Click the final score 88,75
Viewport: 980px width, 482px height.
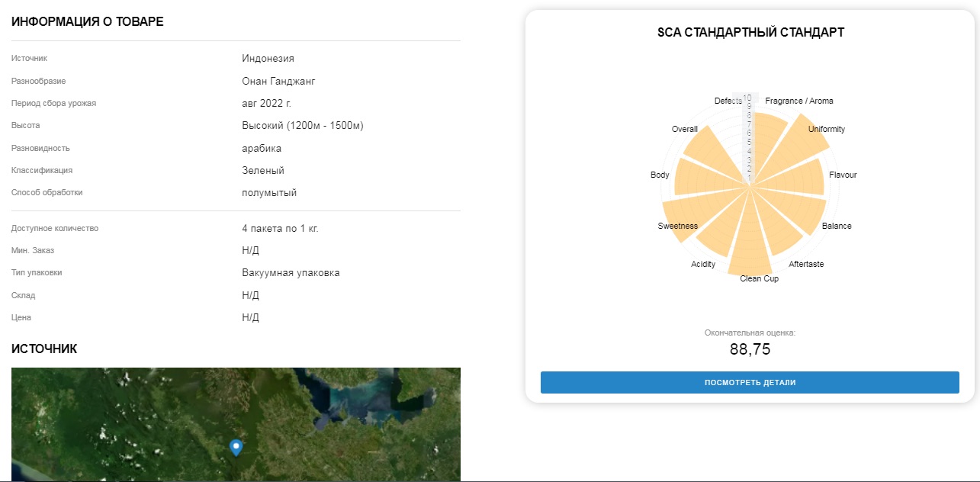[x=750, y=349]
